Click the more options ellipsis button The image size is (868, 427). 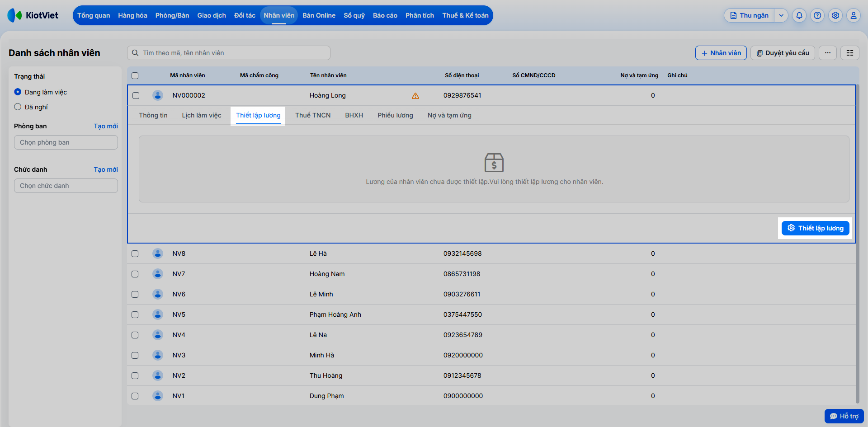[828, 53]
